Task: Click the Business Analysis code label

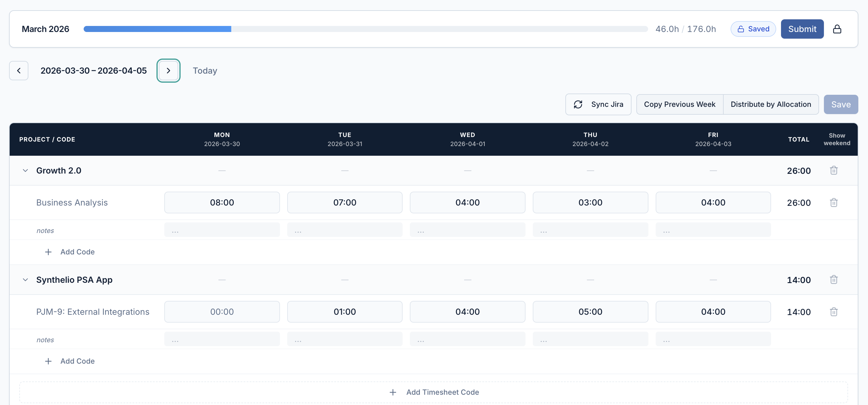Action: pos(72,202)
